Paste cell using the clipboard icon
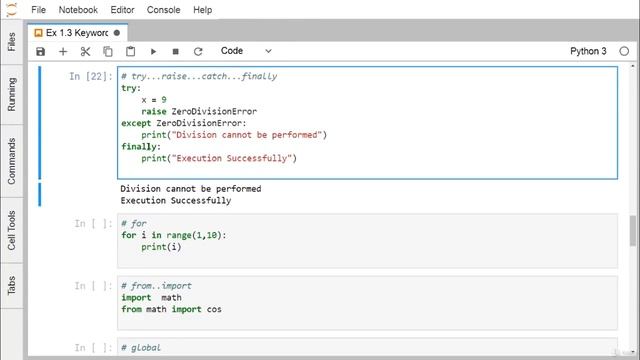Image resolution: width=640 pixels, height=360 pixels. [x=130, y=51]
